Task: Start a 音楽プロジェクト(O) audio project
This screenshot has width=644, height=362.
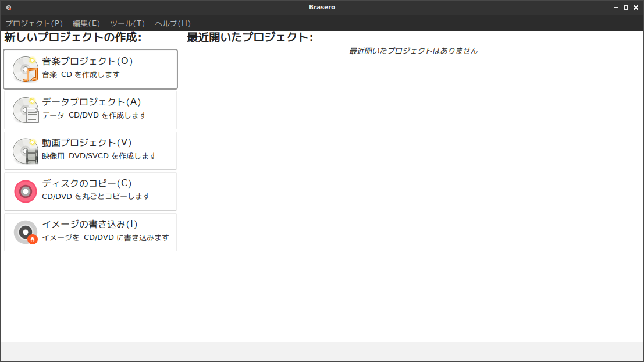Action: pyautogui.click(x=90, y=69)
